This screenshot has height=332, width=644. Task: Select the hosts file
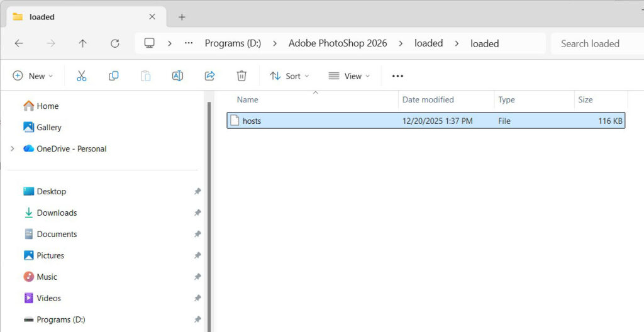point(252,121)
